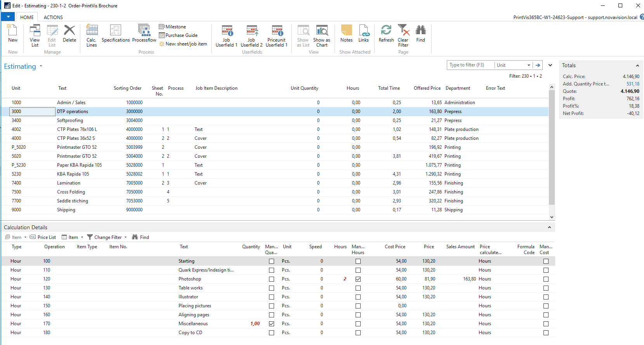The height and width of the screenshot is (345, 644).
Task: Open the Unit filter field dropdown
Action: click(529, 65)
